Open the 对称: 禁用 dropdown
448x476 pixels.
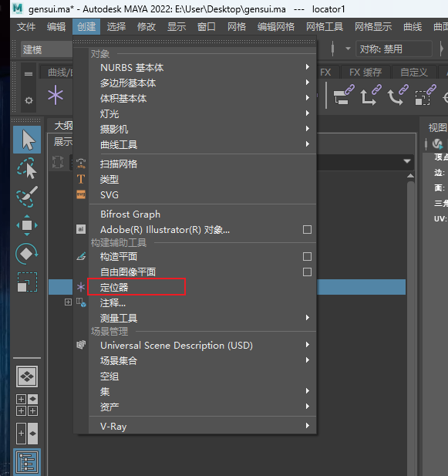click(x=393, y=49)
